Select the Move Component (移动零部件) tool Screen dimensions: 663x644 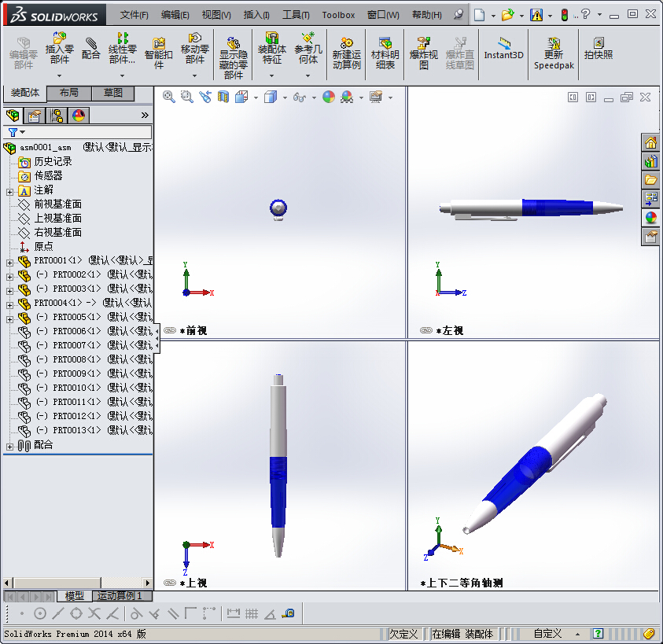click(194, 48)
